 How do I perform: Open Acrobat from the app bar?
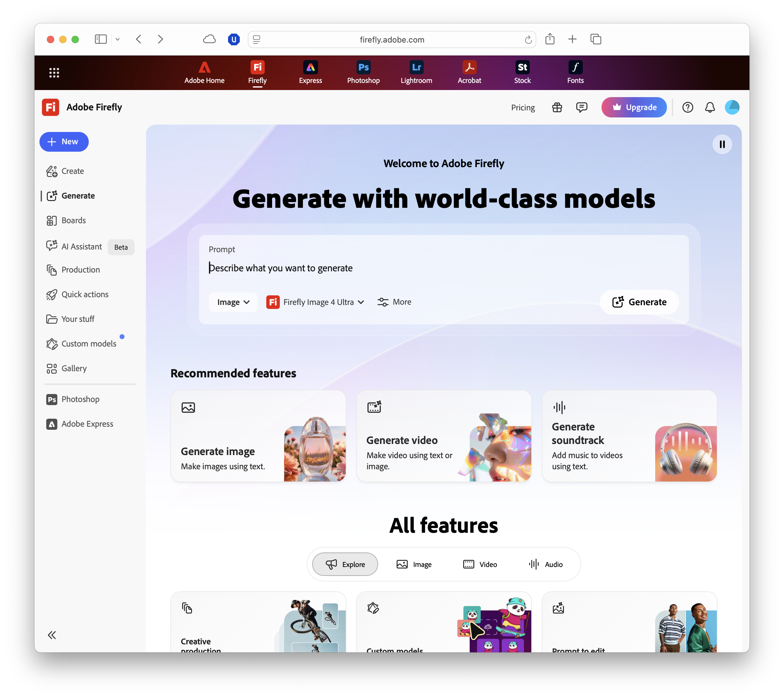coord(469,72)
